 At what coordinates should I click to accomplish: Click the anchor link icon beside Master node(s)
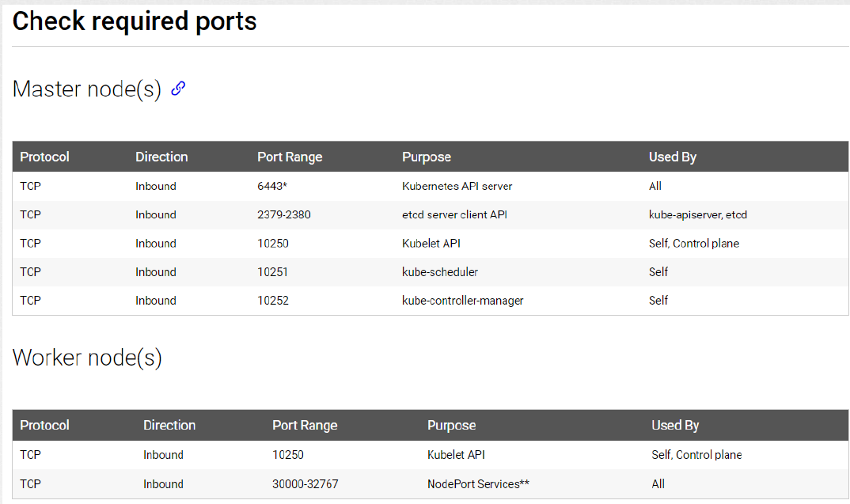coord(178,89)
